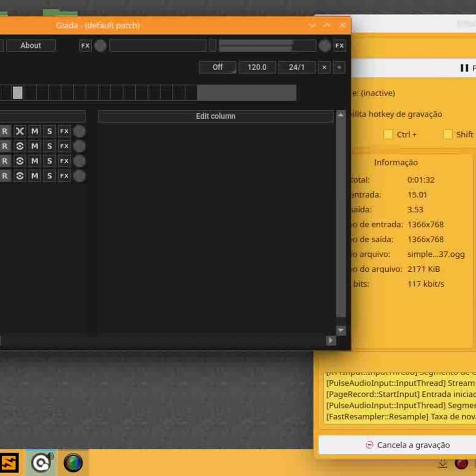Open FX for the third channel
The image size is (476, 476).
(64, 161)
